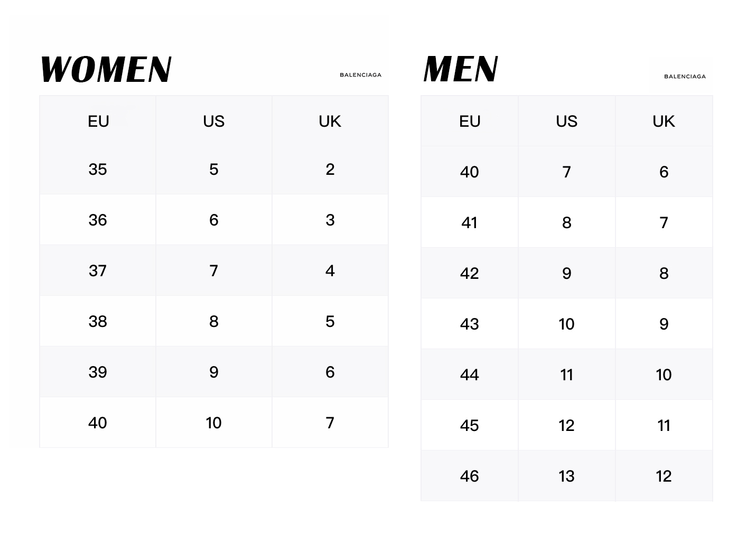756x554 pixels.
Task: Click women's EU size 38 cell
Action: point(98,321)
